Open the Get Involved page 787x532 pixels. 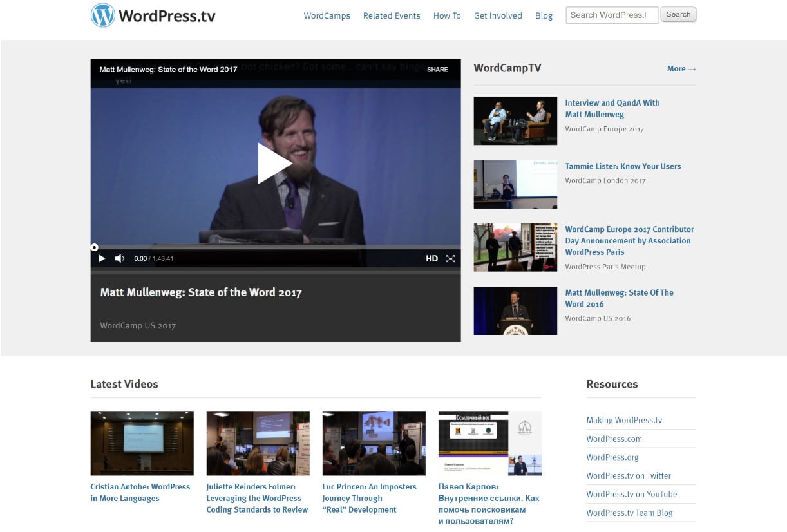(x=498, y=15)
